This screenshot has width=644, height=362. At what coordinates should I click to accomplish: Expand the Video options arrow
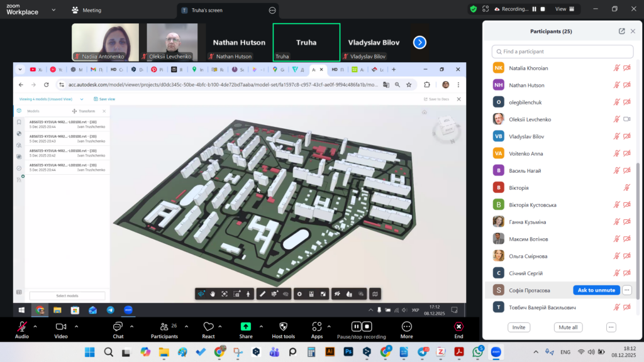pos(77,326)
